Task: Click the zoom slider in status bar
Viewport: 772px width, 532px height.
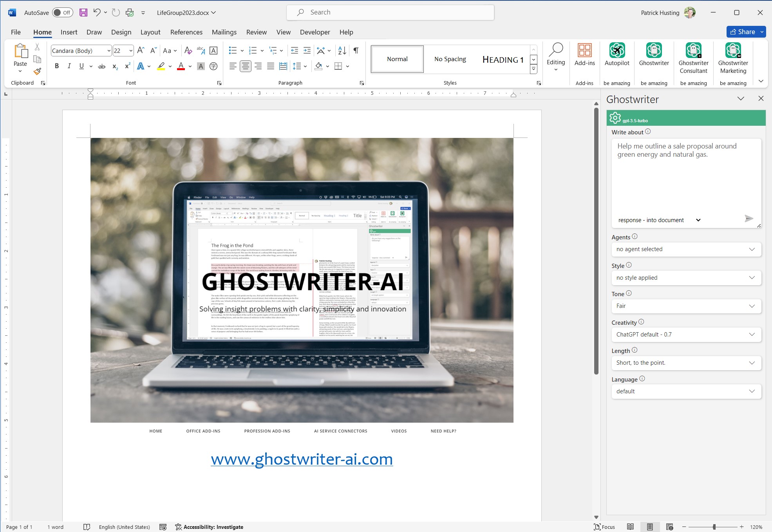Action: tap(714, 527)
